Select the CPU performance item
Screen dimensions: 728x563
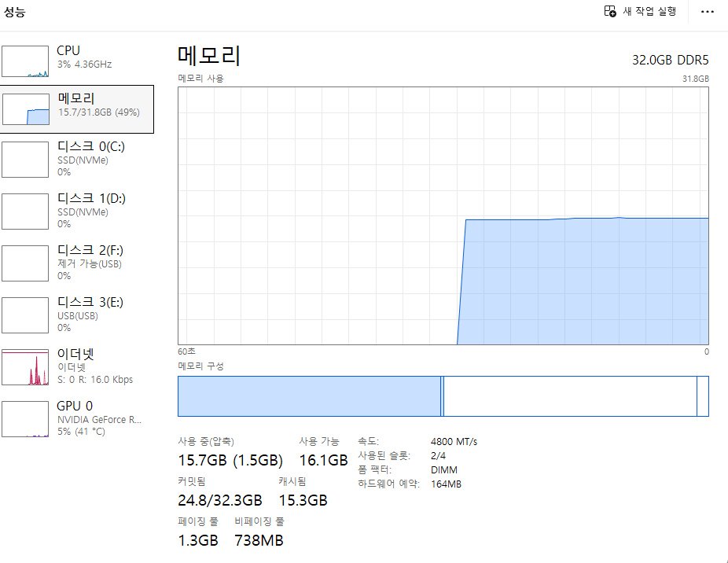point(77,61)
